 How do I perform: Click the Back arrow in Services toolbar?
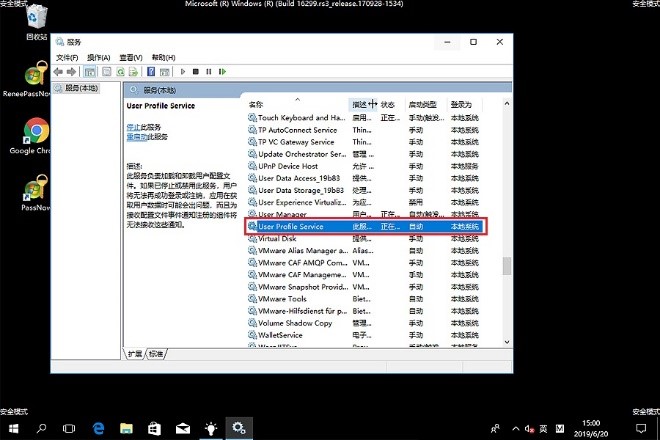click(x=58, y=72)
